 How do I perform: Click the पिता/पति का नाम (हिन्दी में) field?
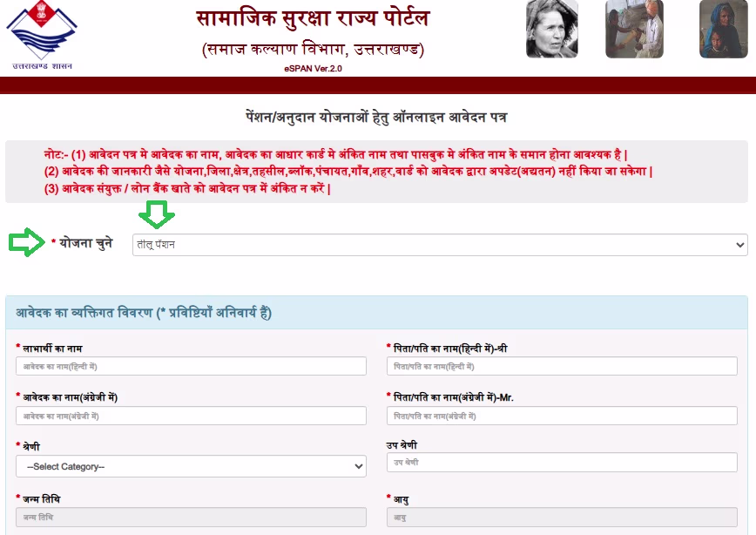(x=562, y=366)
